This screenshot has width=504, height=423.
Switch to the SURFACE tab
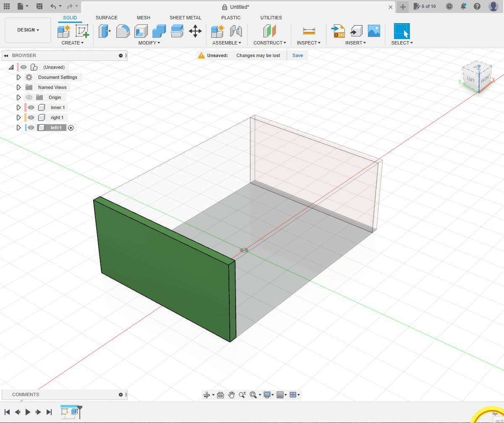[106, 18]
